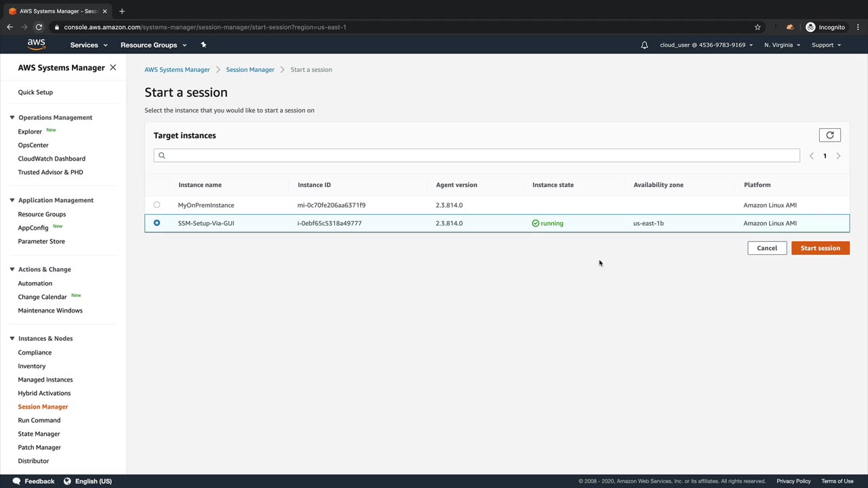The width and height of the screenshot is (868, 488).
Task: Open Trusted Advisor & PHD
Action: click(x=50, y=172)
